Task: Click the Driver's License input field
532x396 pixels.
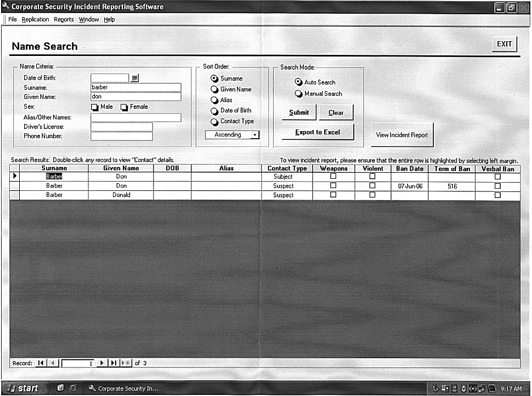Action: pyautogui.click(x=121, y=127)
